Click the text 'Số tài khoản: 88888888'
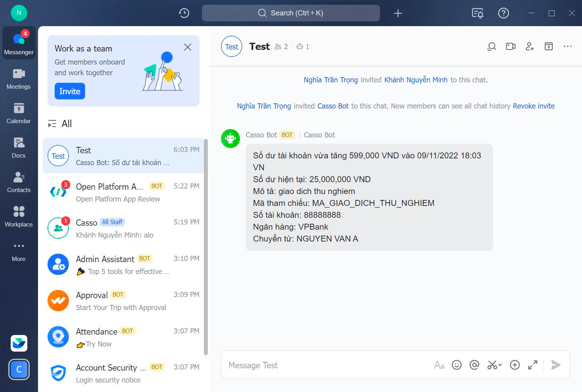Screen dimensions: 582x392 point(297,215)
